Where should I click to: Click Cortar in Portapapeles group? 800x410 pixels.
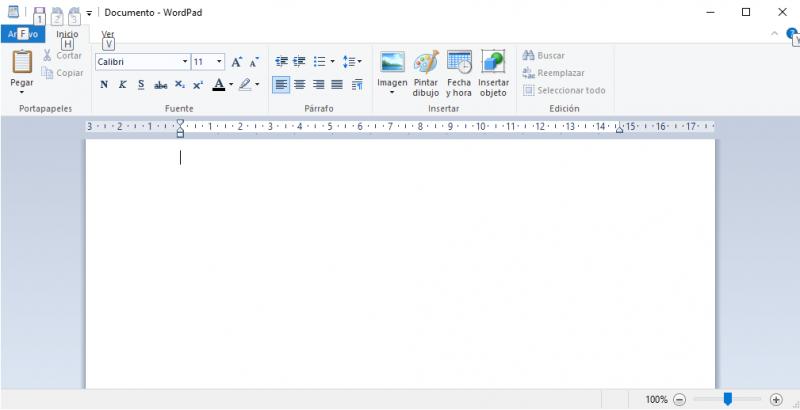point(63,56)
